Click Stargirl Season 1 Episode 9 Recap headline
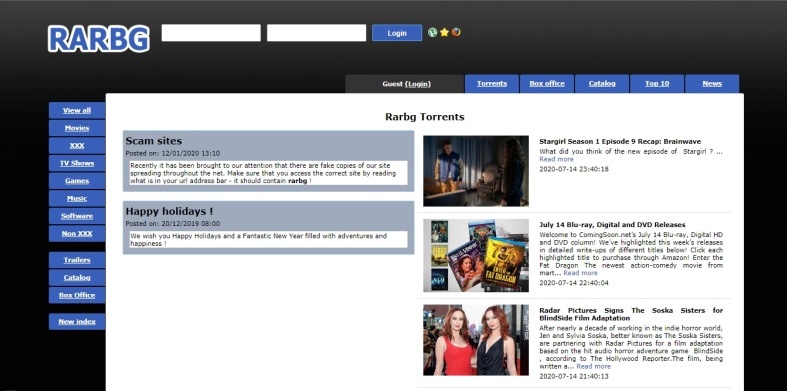Screen dimensions: 787x391 click(x=620, y=142)
